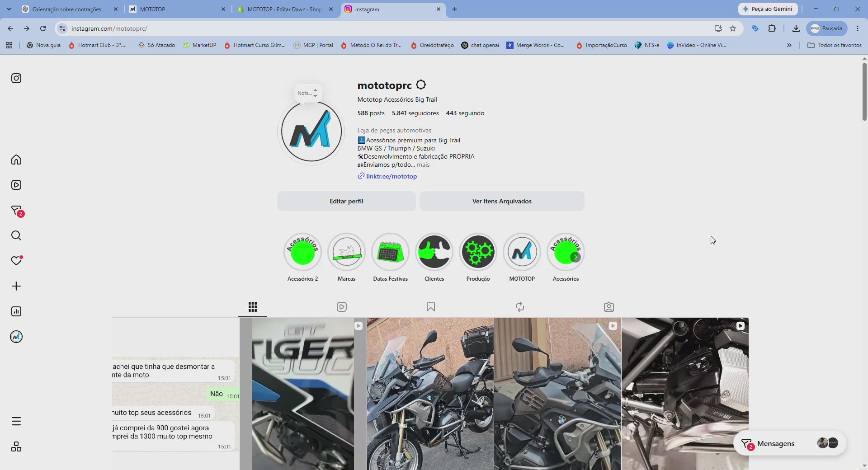Screen dimensions: 868x470
Task: Open the Todos os favoritos folder
Action: (835, 45)
